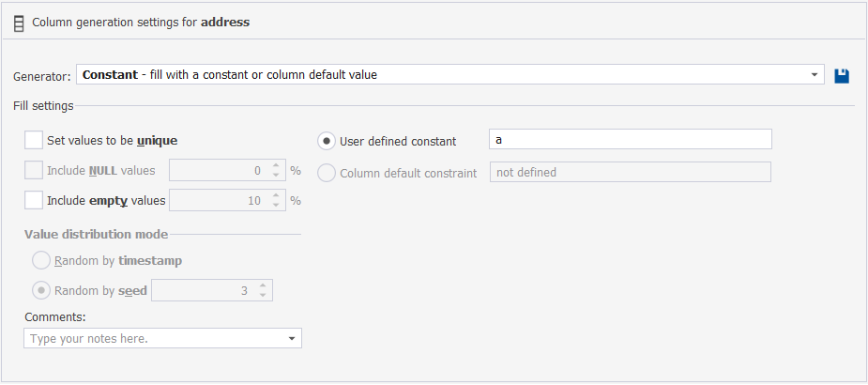Click the column settings header icon
The image size is (868, 385).
tap(19, 23)
